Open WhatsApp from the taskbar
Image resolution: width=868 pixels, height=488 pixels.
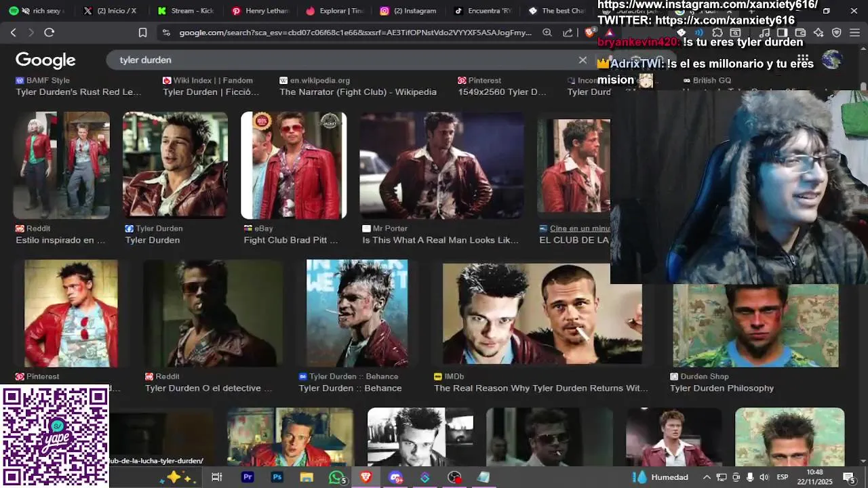[x=336, y=477]
